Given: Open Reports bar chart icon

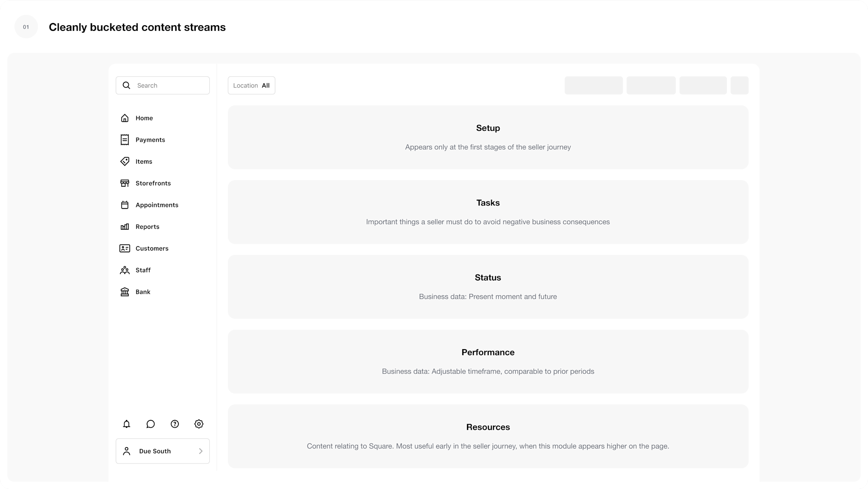Looking at the screenshot, I should (125, 227).
